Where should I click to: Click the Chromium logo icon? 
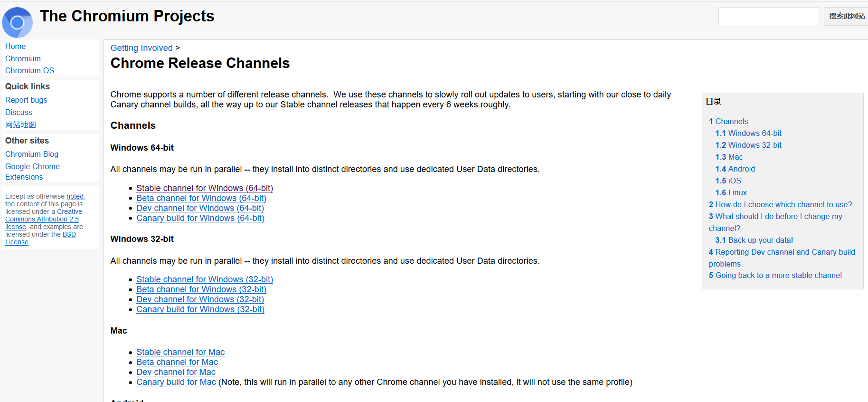(x=18, y=22)
